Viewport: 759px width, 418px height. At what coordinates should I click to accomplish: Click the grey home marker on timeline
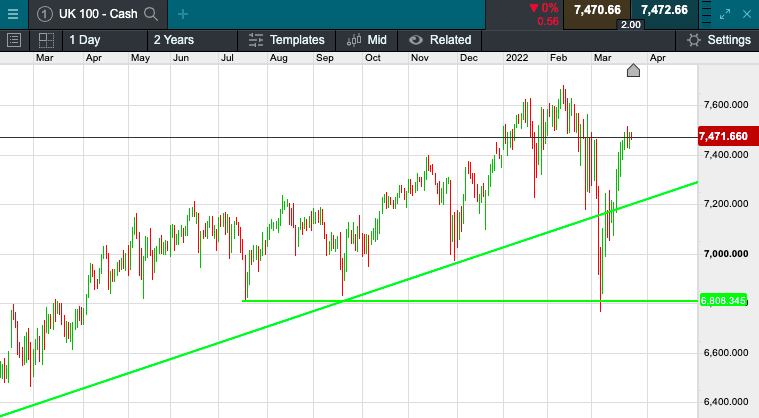[633, 71]
